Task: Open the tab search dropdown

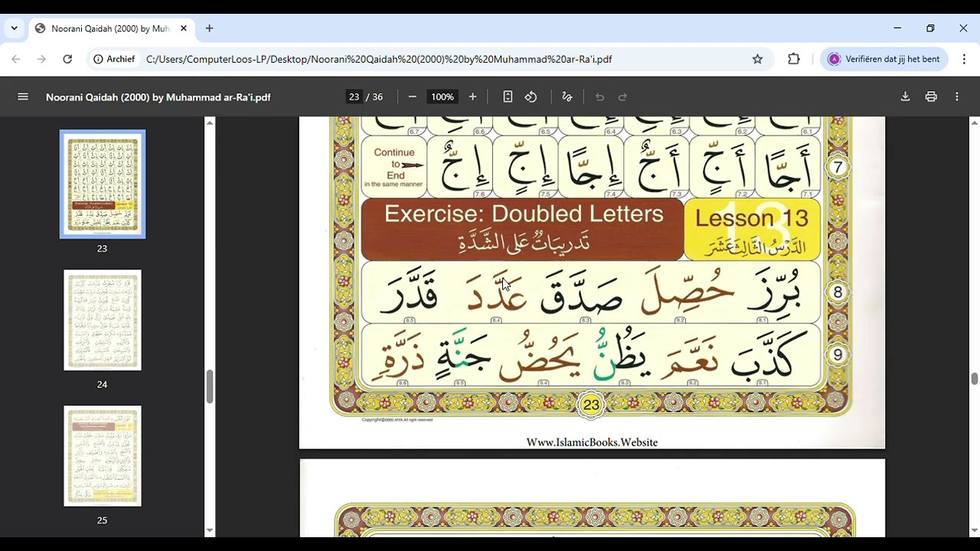Action: pos(14,28)
